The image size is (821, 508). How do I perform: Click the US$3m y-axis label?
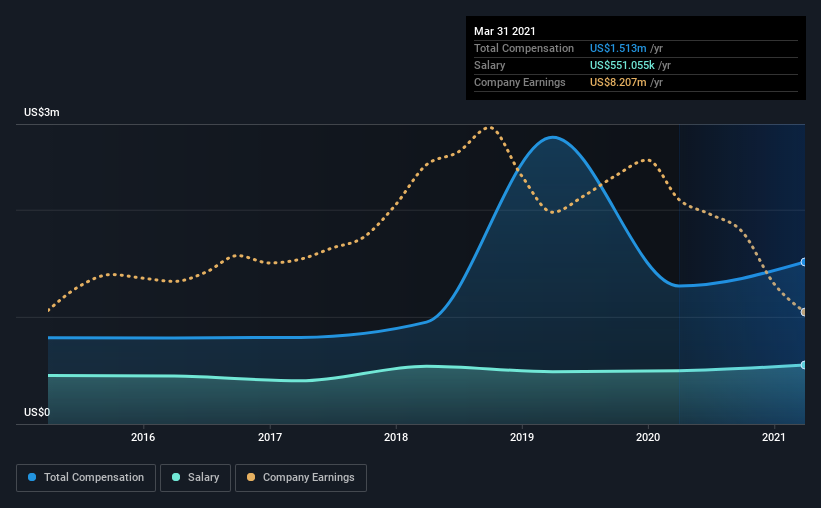[41, 113]
